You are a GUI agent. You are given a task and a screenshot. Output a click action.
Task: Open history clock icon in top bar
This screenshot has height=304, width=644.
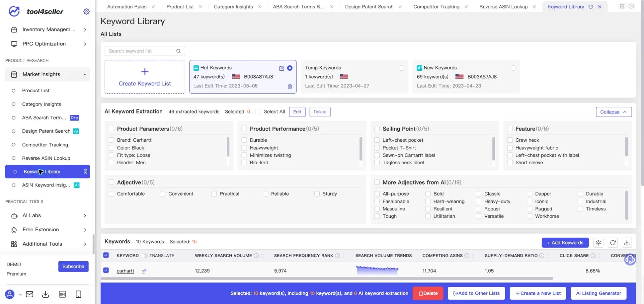(x=632, y=6)
